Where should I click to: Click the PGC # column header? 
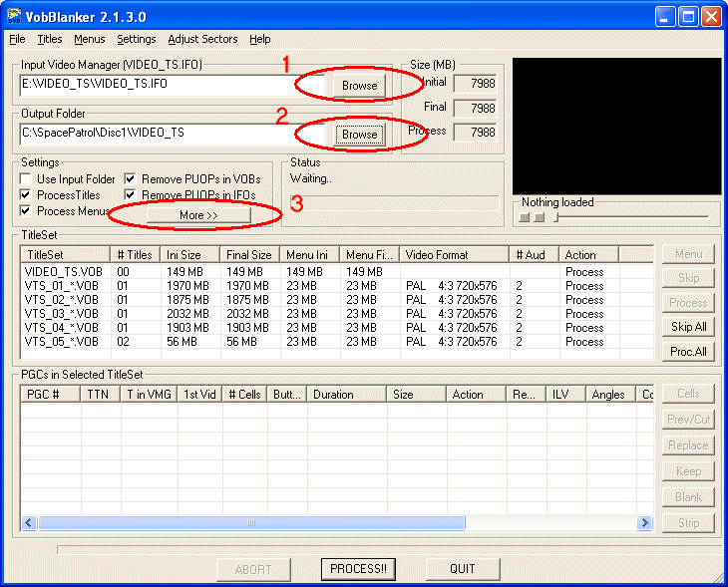(51, 395)
